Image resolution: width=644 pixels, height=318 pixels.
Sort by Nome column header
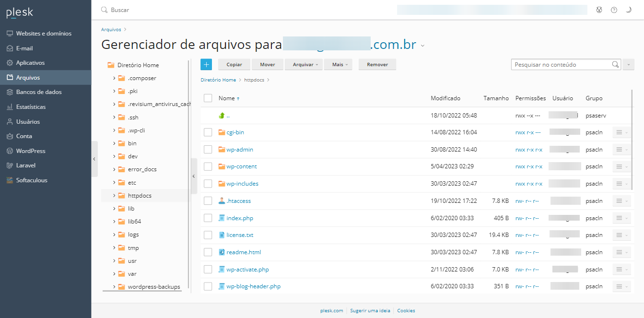click(229, 98)
